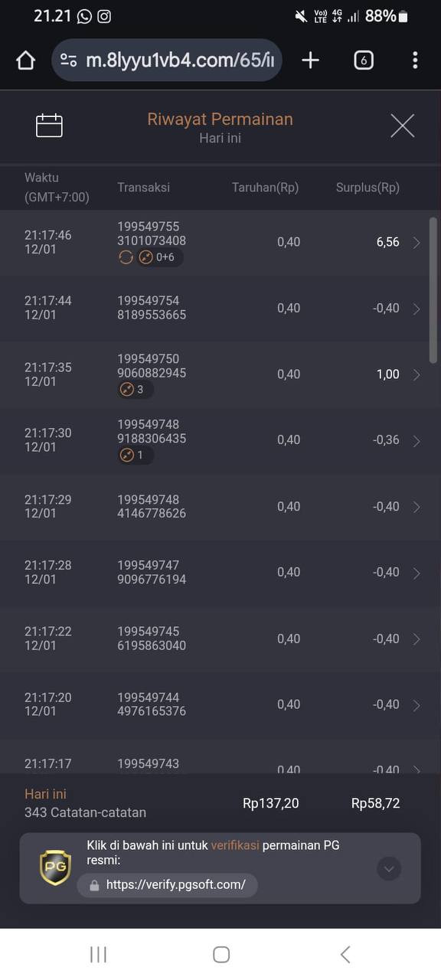Open a new browser tab with plus icon
The height and width of the screenshot is (980, 441).
[x=310, y=60]
